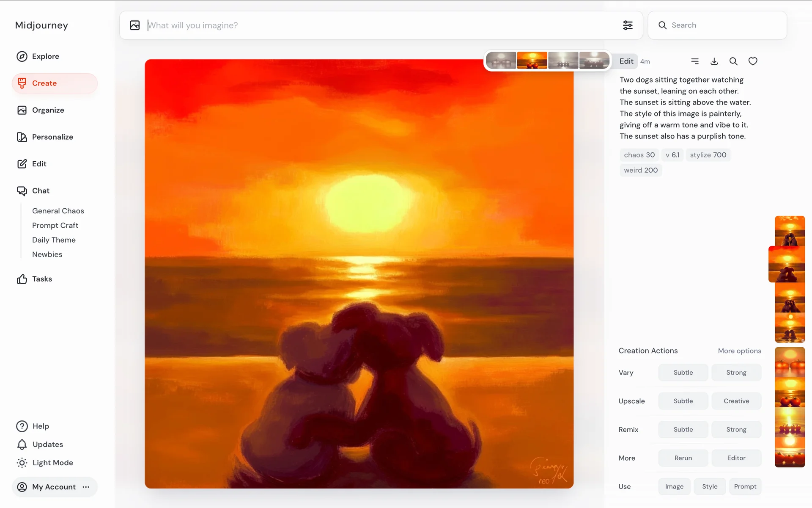Image resolution: width=812 pixels, height=508 pixels.
Task: Click the image attachment icon in prompt bar
Action: (134, 25)
